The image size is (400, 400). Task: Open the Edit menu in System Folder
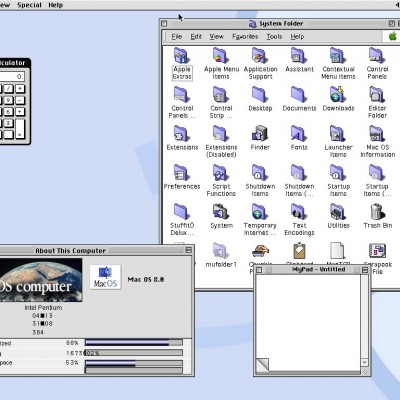tap(196, 36)
